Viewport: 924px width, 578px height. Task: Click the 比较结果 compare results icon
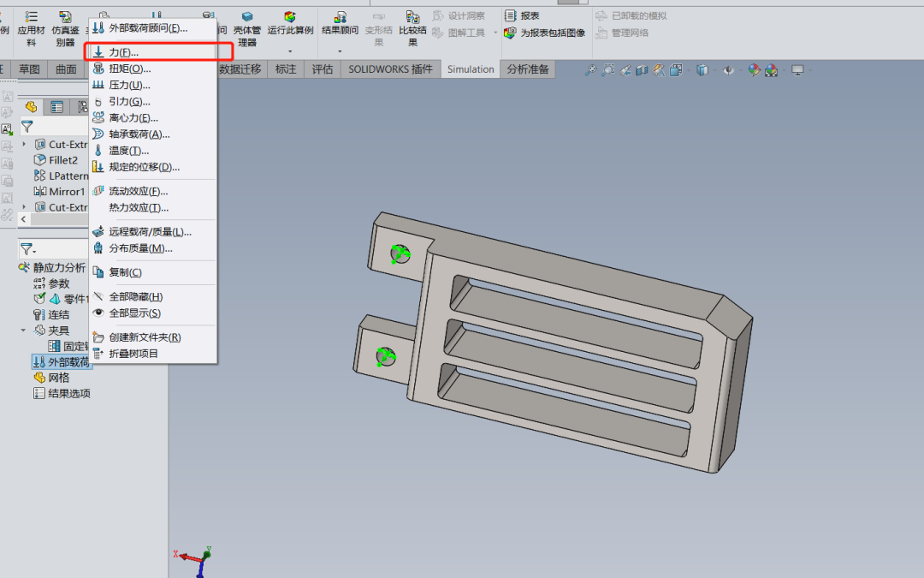pyautogui.click(x=412, y=28)
